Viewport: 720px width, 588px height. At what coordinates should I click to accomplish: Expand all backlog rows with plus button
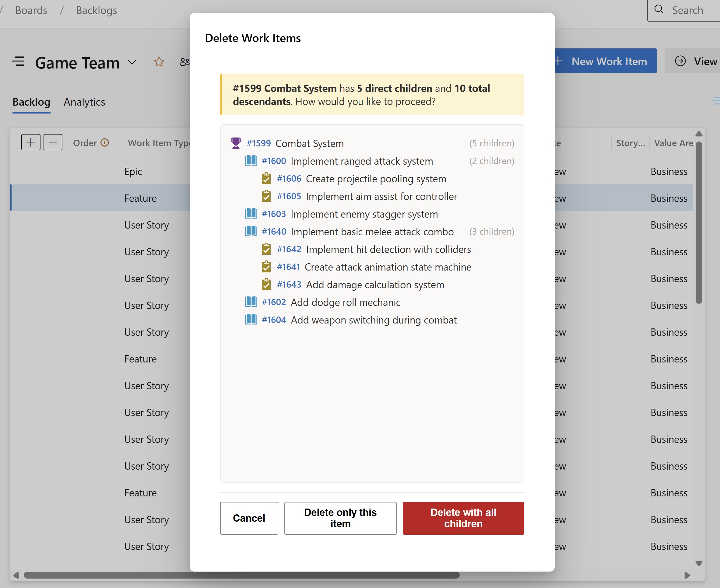(31, 142)
